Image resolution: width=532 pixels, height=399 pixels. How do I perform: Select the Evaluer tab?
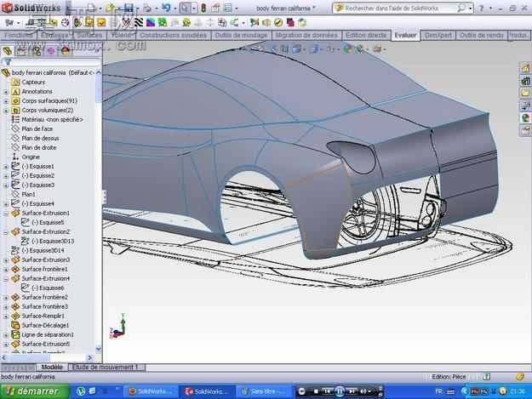click(405, 35)
